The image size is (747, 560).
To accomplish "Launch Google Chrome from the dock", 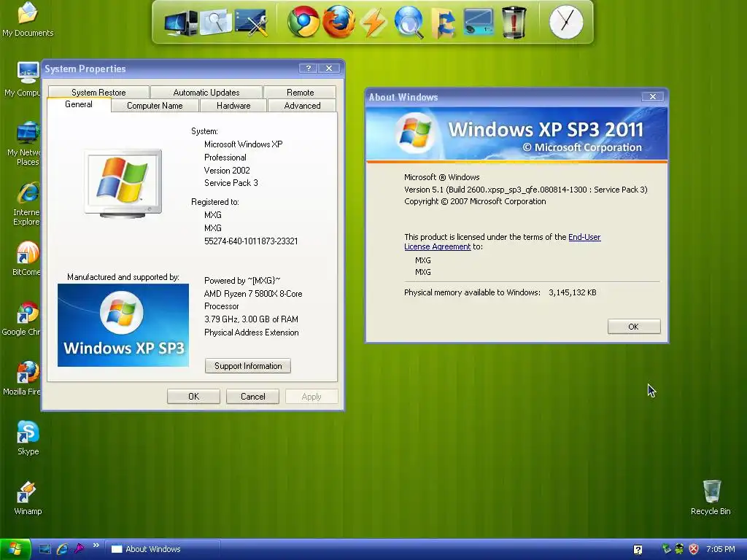I will pos(303,21).
